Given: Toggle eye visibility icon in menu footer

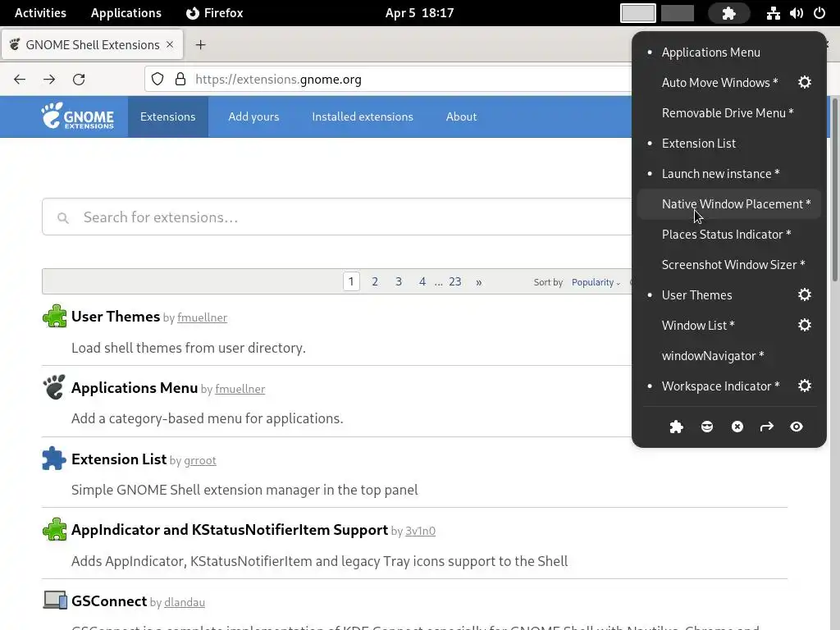Looking at the screenshot, I should (796, 427).
